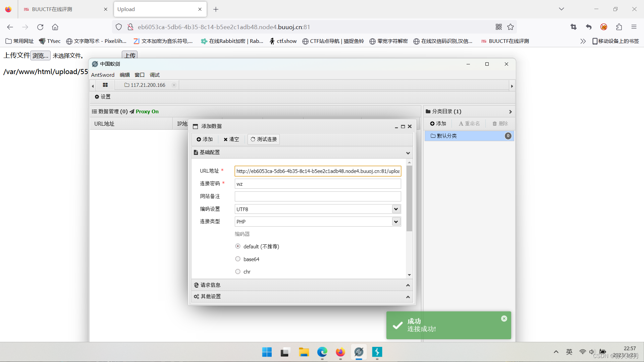The image size is (644, 362).
Task: Open AntSword app in Windows taskbar
Action: [x=359, y=352]
